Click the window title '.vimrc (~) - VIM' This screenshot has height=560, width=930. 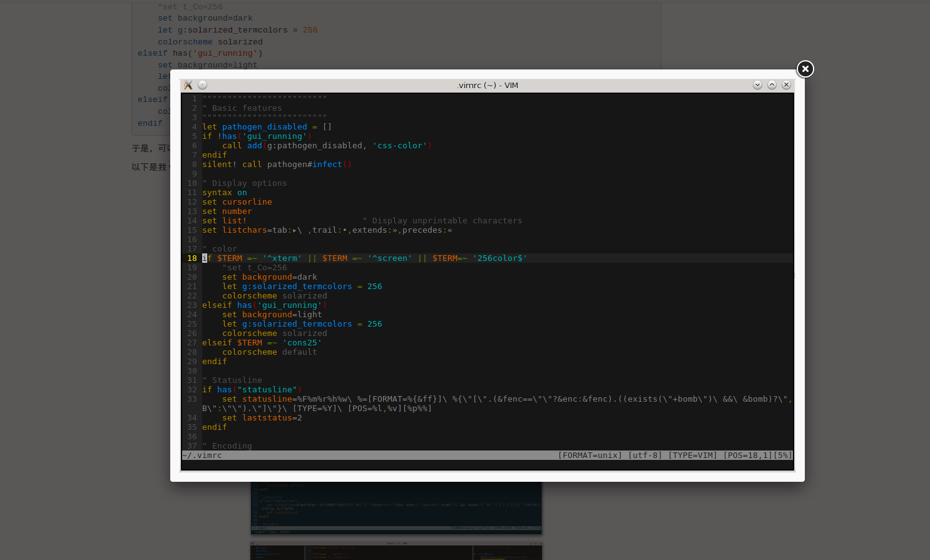click(488, 85)
